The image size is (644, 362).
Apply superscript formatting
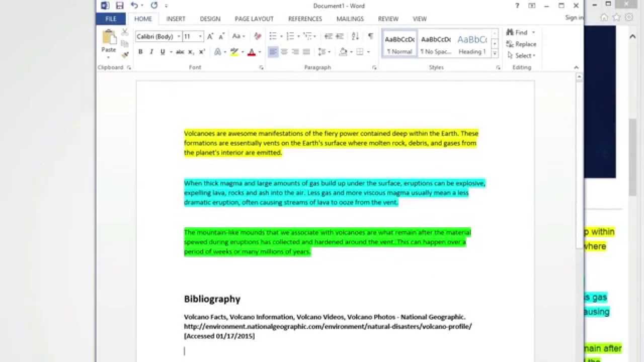[202, 52]
